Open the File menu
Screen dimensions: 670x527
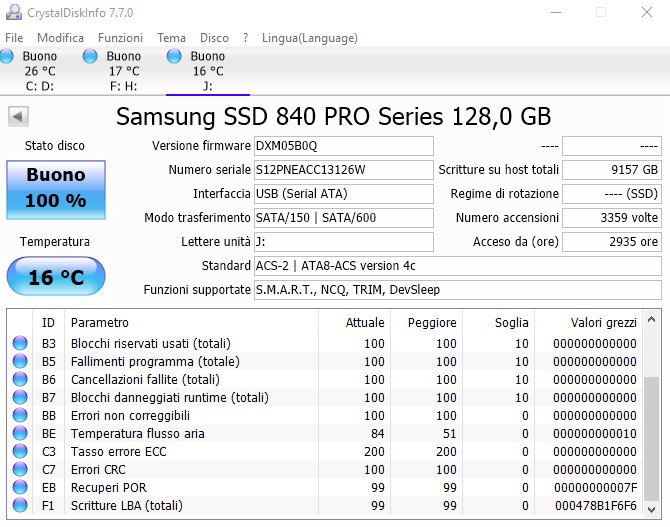[14, 38]
